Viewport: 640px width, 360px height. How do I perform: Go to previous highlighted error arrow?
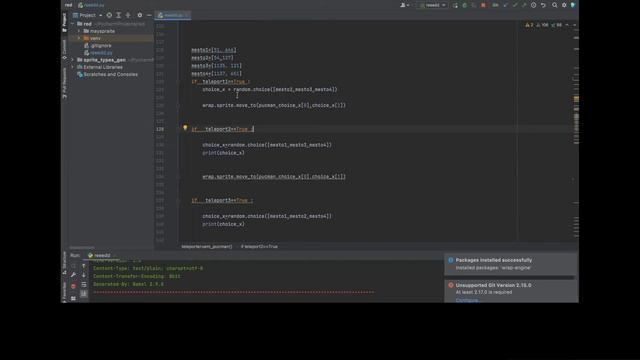click(x=567, y=25)
